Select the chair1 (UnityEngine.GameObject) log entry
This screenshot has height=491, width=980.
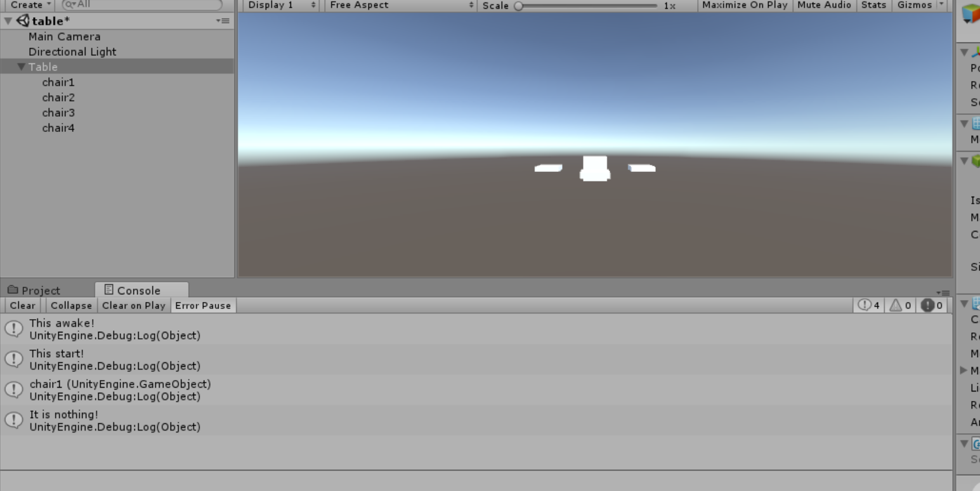tap(476, 390)
